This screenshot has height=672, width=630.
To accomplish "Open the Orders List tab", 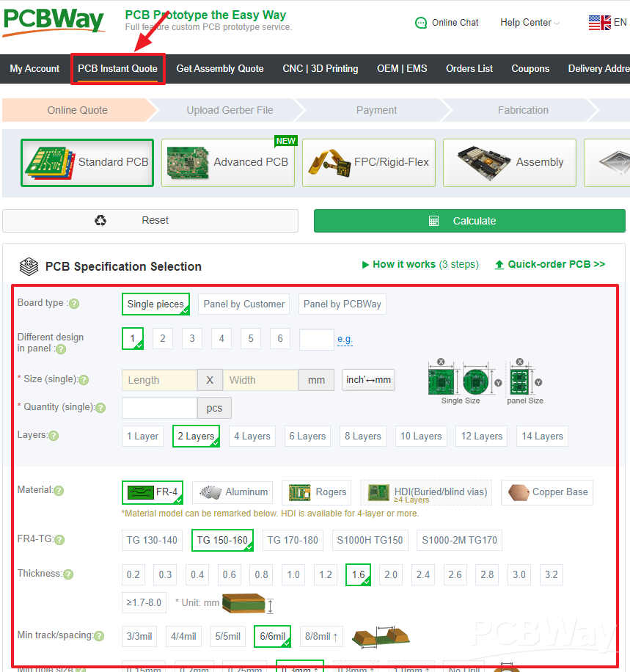I will [469, 68].
